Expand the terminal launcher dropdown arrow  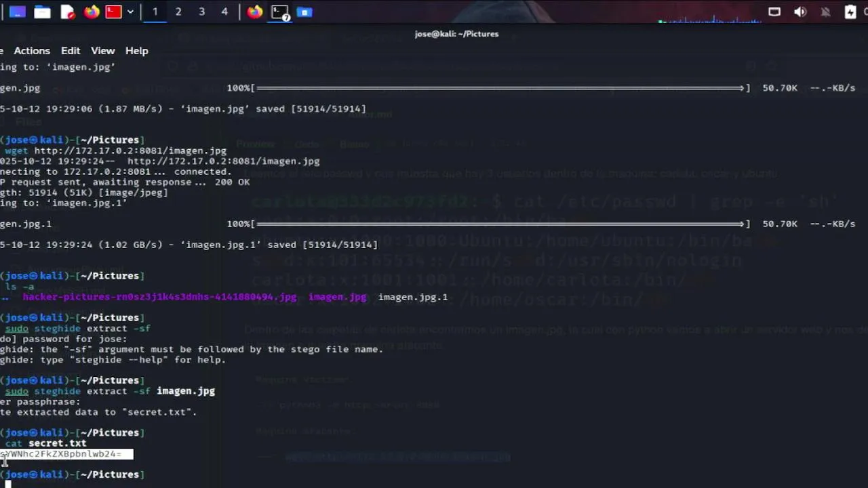coord(130,12)
